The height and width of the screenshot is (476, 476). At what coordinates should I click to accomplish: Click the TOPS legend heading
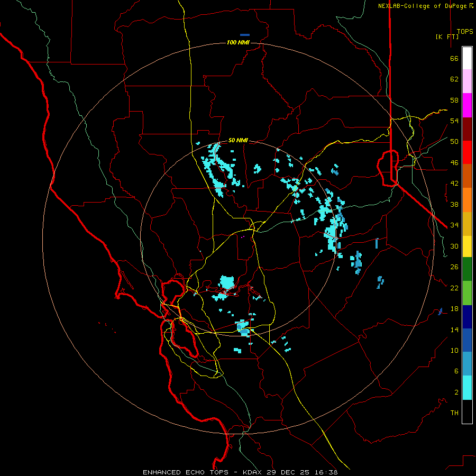pyautogui.click(x=465, y=32)
